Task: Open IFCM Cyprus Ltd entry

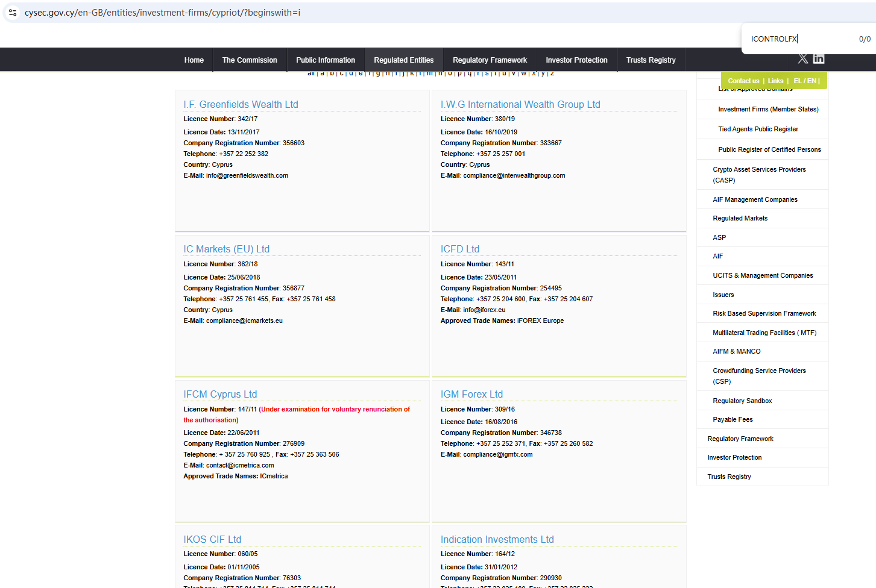Action: (220, 395)
